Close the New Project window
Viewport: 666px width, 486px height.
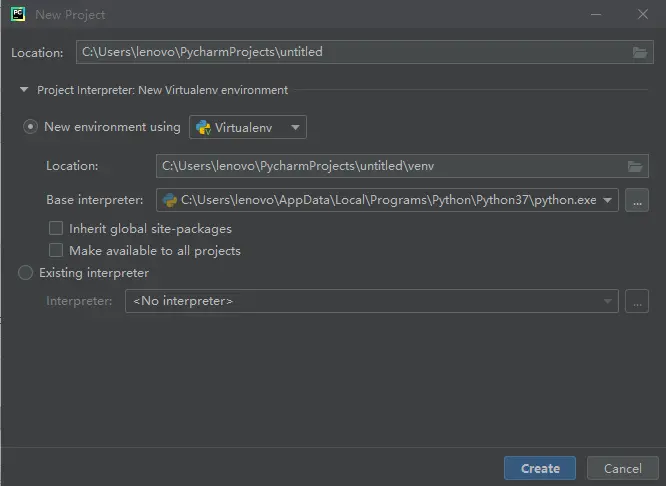coord(643,15)
